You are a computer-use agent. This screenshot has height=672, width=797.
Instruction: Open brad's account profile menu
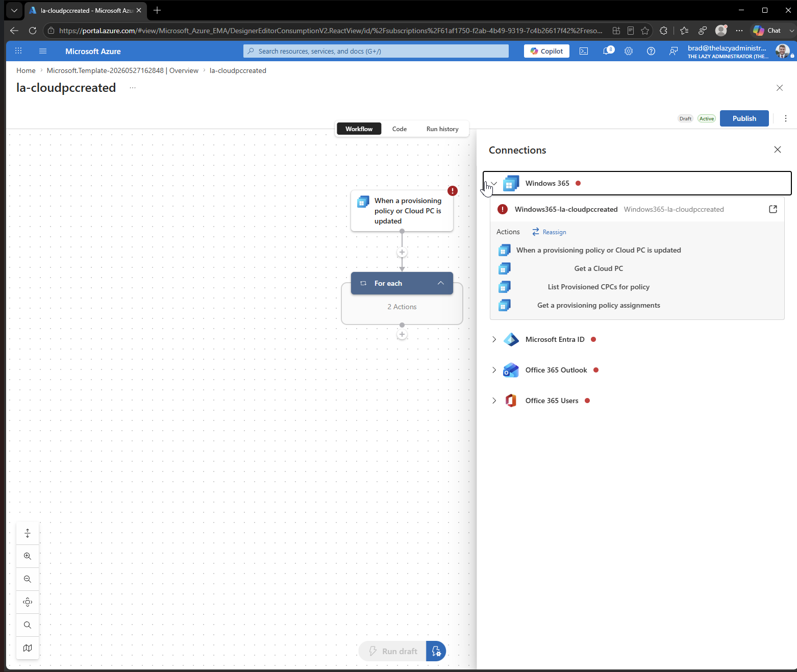point(741,51)
